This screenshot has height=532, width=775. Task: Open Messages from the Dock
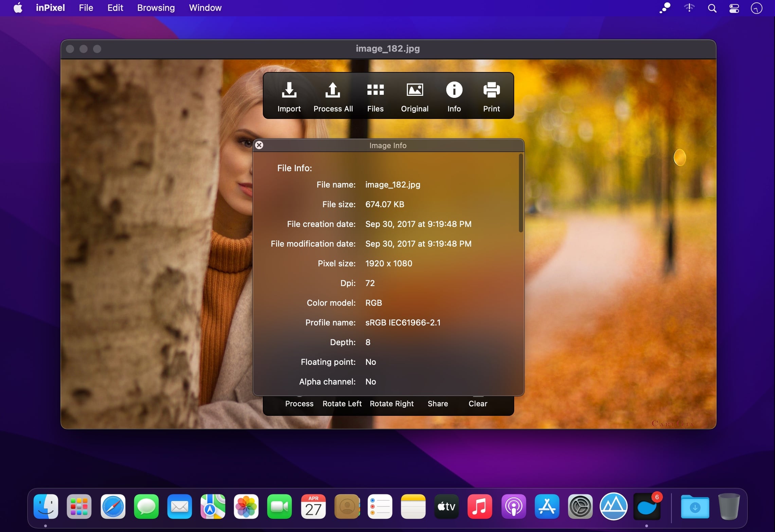[x=146, y=507]
